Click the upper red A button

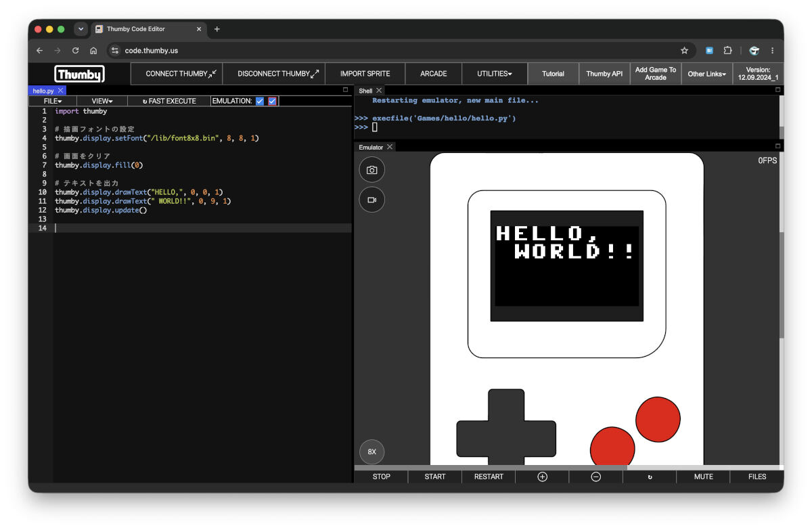pyautogui.click(x=658, y=419)
